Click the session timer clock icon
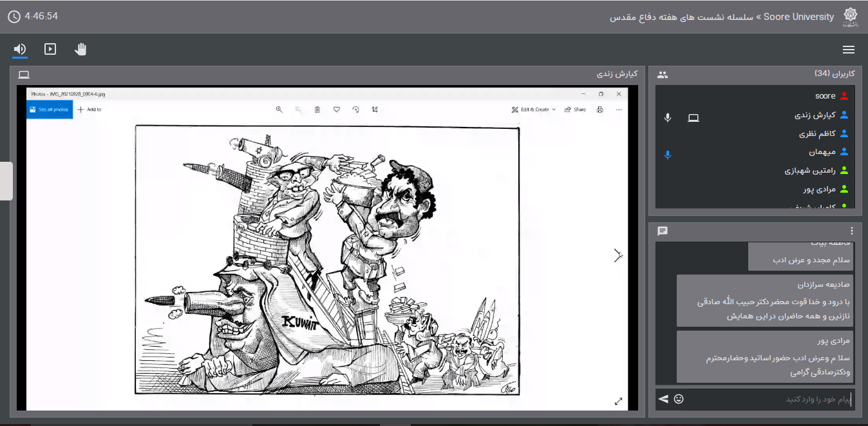 click(14, 16)
